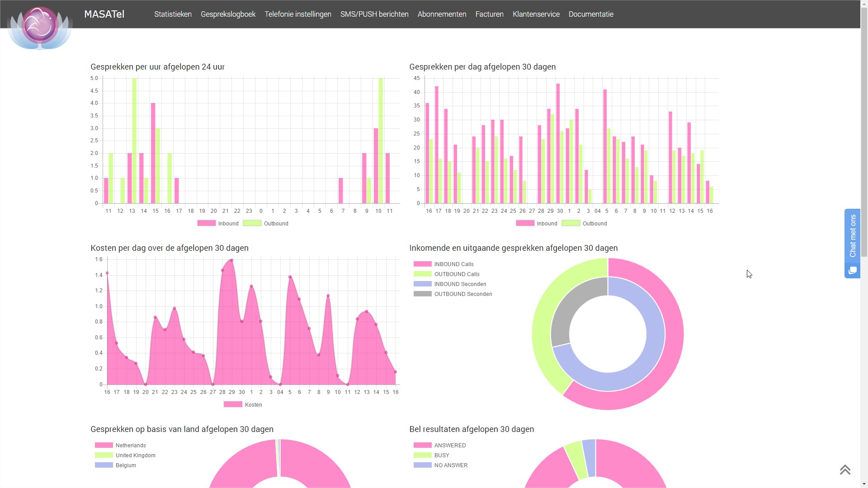
Task: Toggle Outbound legend in 30-day chart
Action: point(584,223)
